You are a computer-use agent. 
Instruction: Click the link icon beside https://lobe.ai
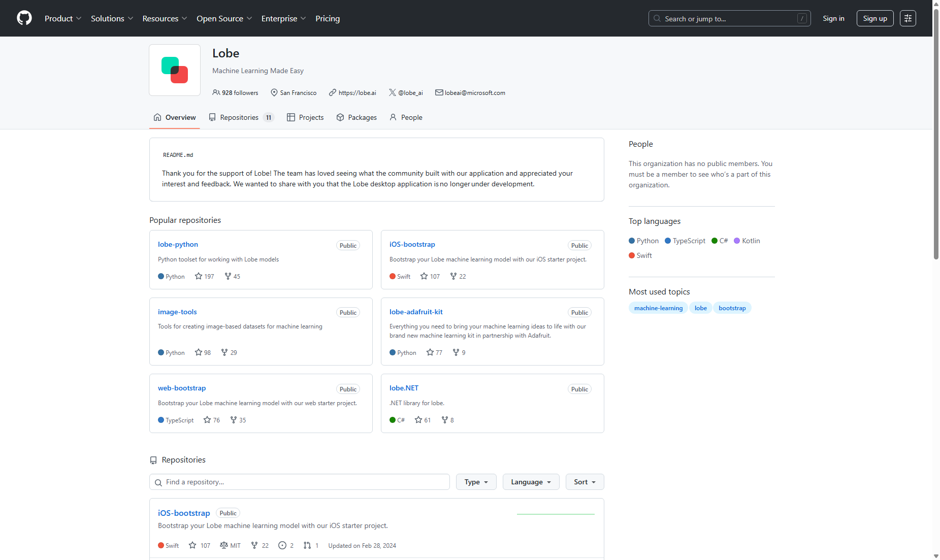point(333,92)
